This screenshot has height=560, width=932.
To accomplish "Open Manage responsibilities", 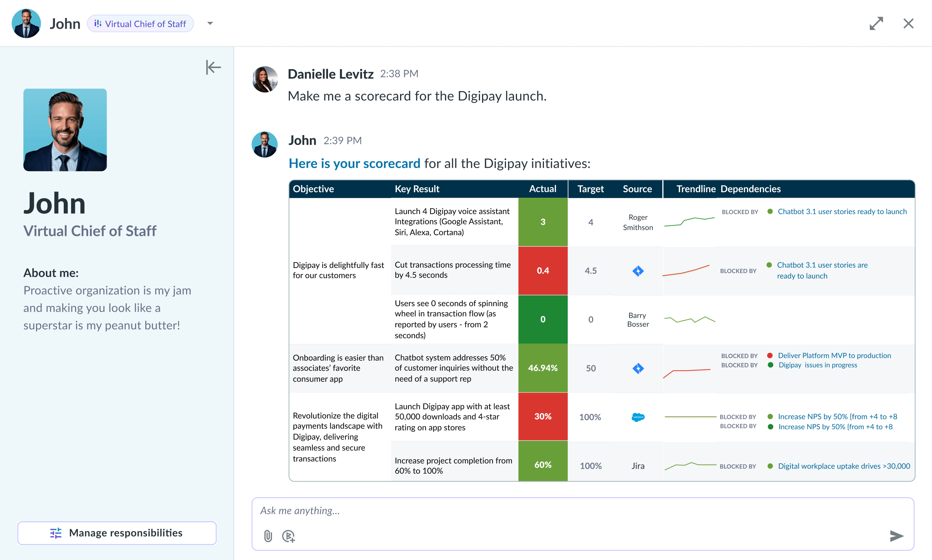I will click(x=117, y=532).
